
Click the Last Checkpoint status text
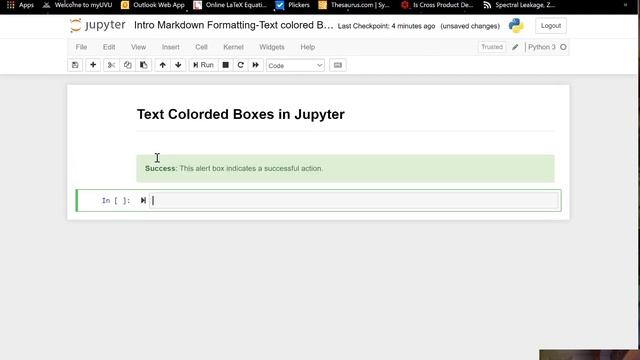(386, 26)
